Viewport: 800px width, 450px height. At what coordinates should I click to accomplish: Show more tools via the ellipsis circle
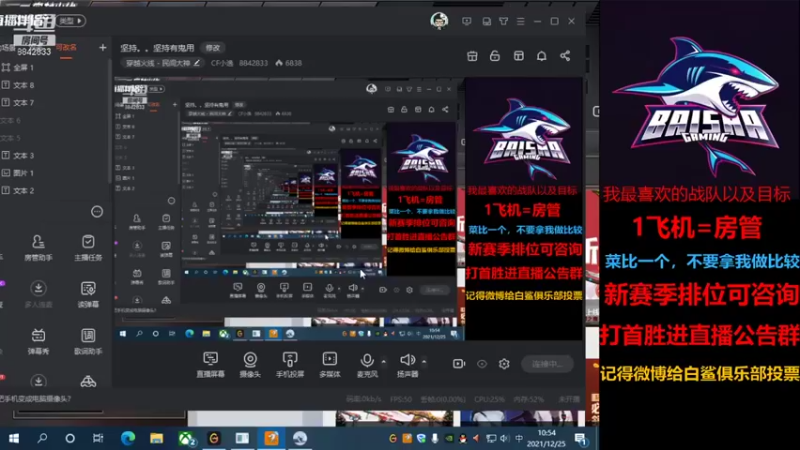96,211
